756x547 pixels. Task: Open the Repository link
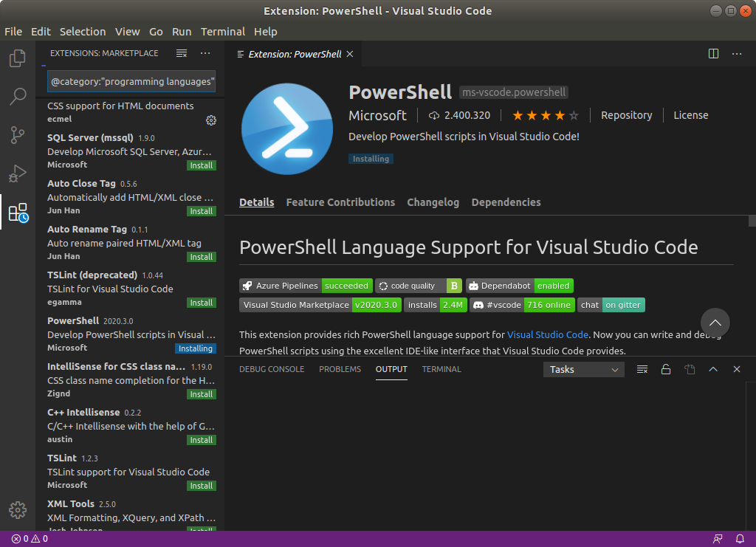click(626, 115)
